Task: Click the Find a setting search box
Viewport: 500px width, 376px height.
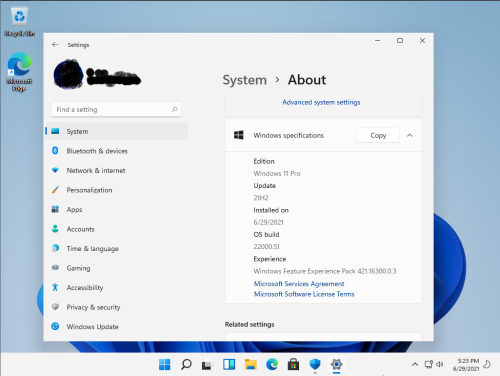Action: click(x=116, y=109)
